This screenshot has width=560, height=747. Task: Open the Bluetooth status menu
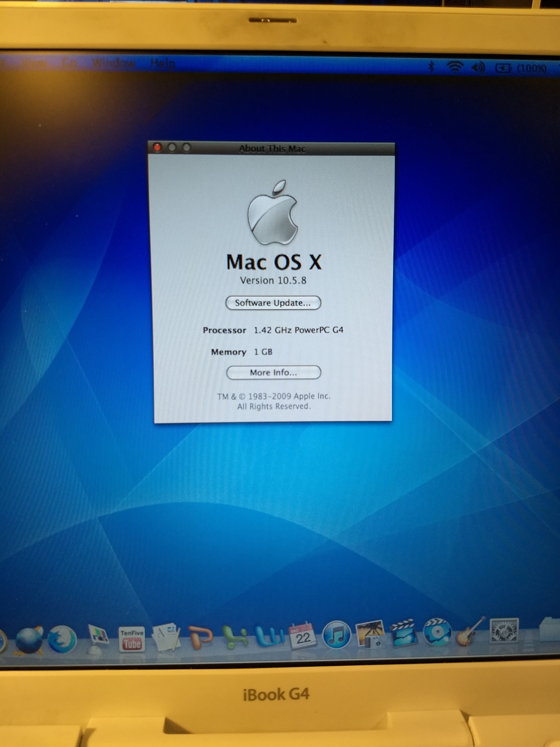[432, 67]
